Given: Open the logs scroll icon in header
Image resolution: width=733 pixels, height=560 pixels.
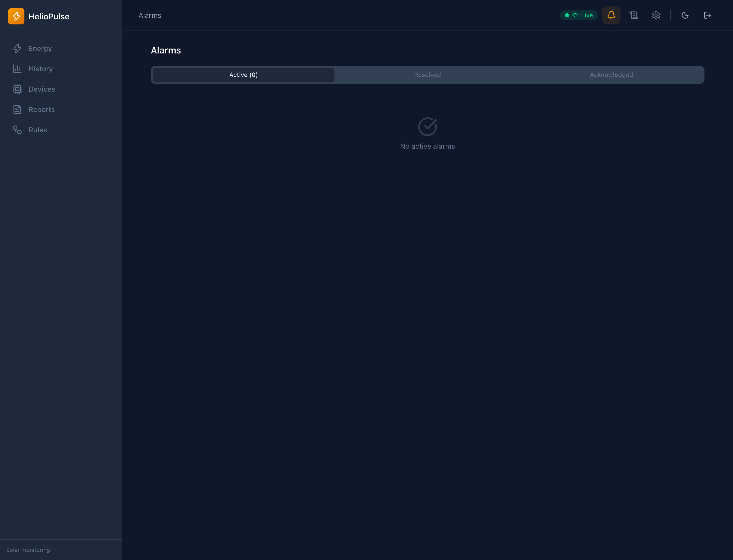Looking at the screenshot, I should pos(633,15).
